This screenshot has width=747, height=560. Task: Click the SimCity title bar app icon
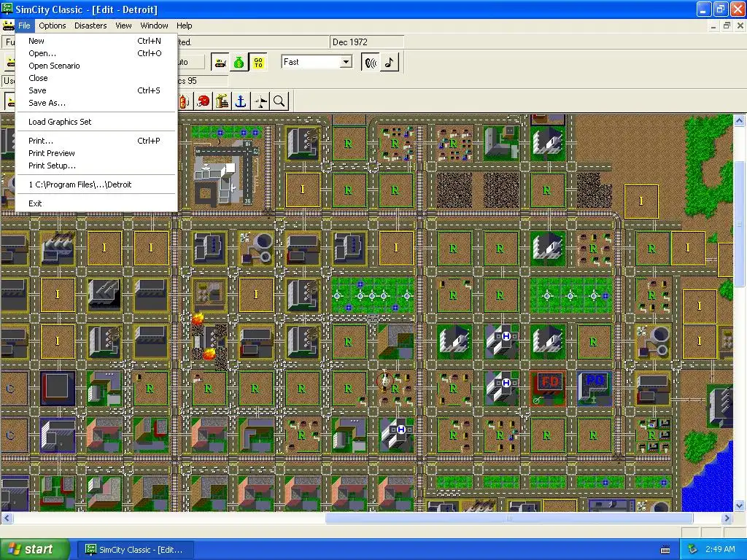pyautogui.click(x=7, y=9)
